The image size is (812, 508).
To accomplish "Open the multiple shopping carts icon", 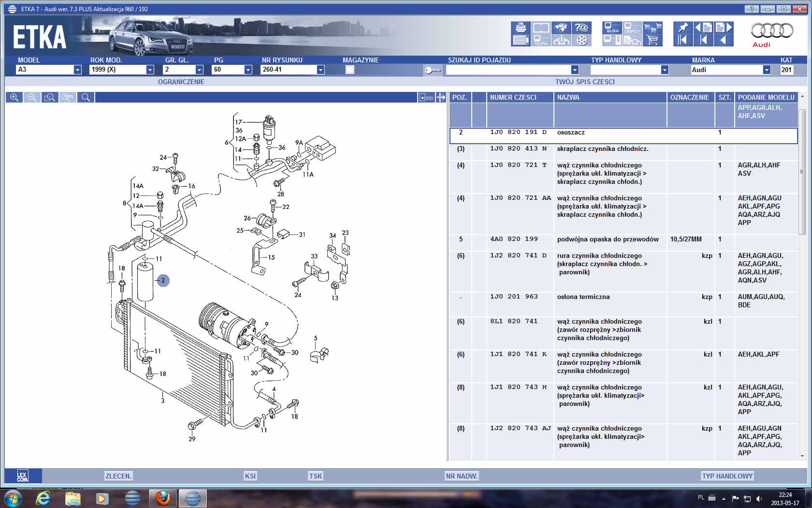I will [652, 28].
